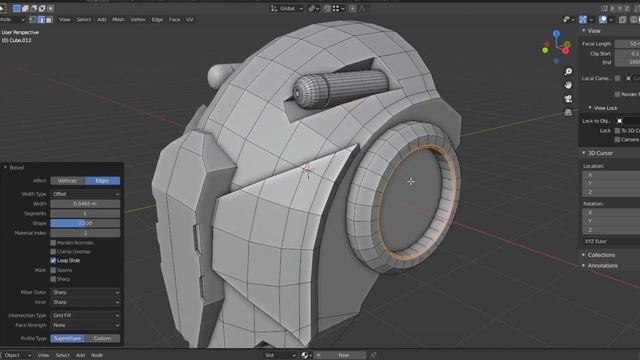
Task: Click the pan hand viewport icon
Action: (x=568, y=85)
